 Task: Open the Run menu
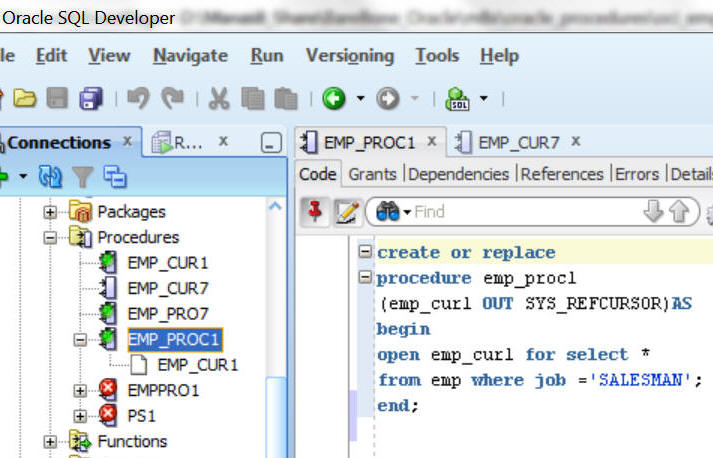click(x=267, y=56)
